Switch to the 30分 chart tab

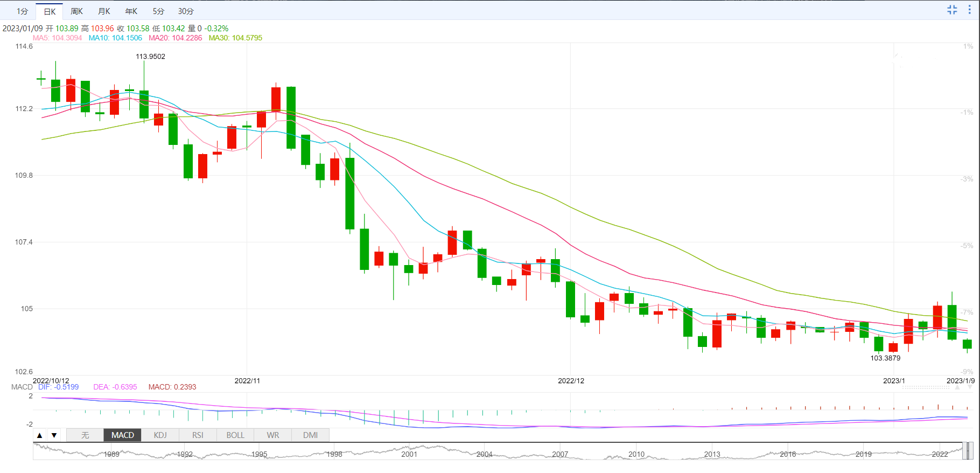tap(186, 11)
